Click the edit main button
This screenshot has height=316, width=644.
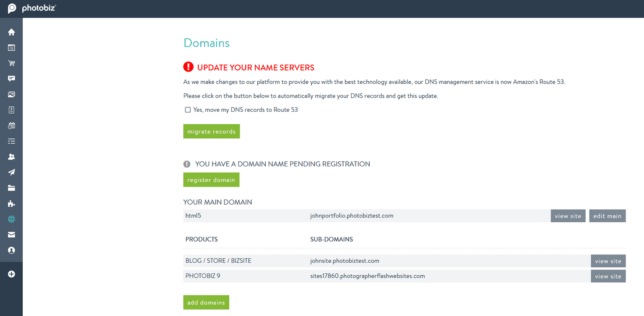(x=608, y=216)
